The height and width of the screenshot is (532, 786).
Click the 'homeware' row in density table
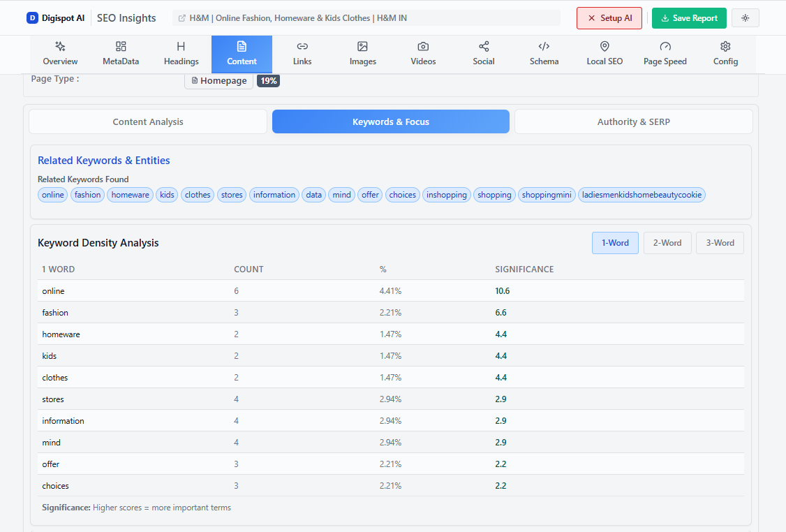tap(390, 334)
